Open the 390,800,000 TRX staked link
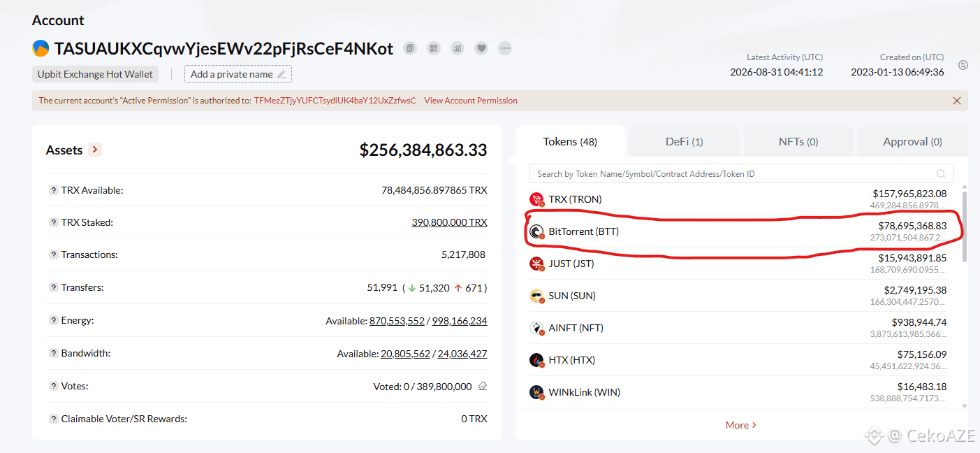 coord(449,222)
